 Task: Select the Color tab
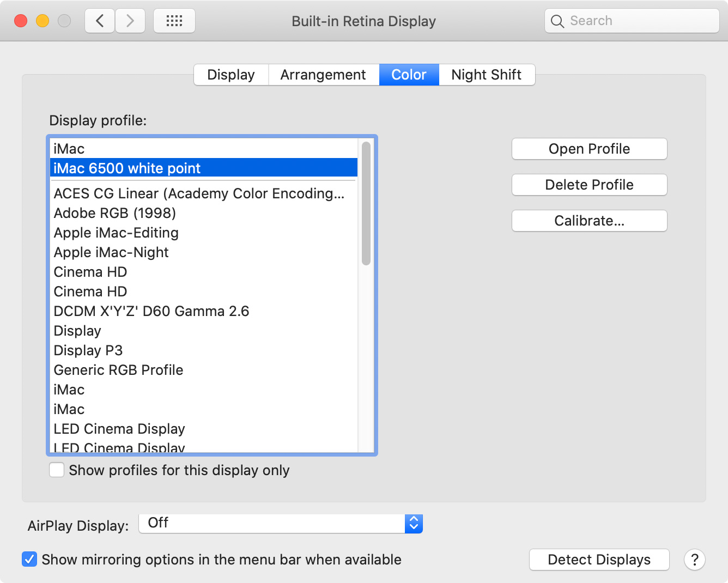409,75
